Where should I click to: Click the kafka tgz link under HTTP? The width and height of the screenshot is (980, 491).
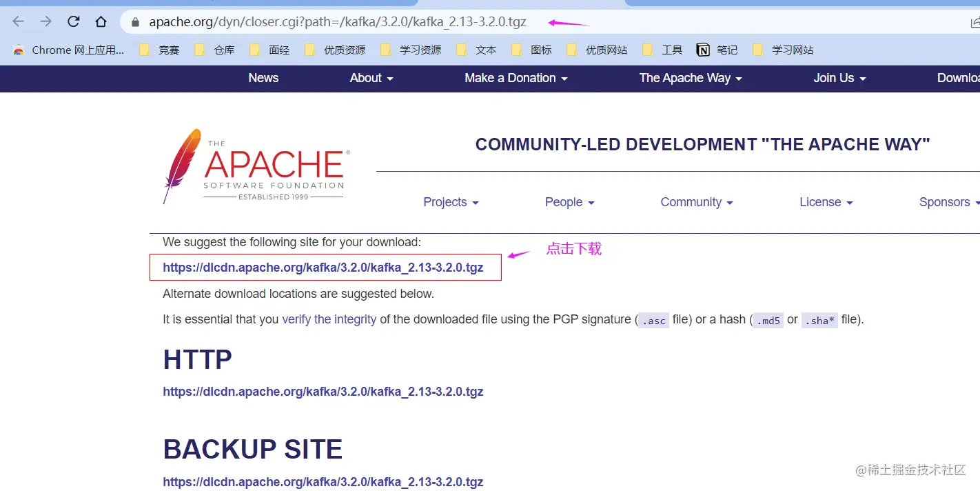coord(323,391)
